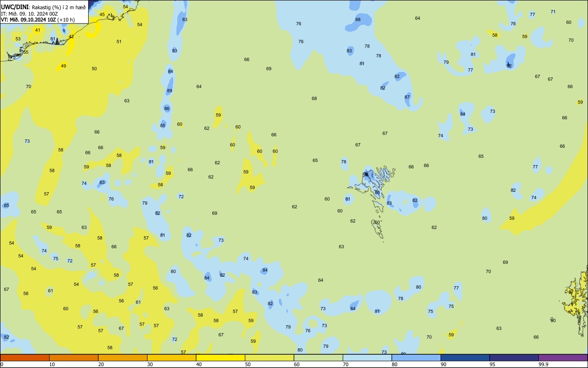Click the 20–30 legend color segment
This screenshot has width=588, height=368.
(x=123, y=357)
